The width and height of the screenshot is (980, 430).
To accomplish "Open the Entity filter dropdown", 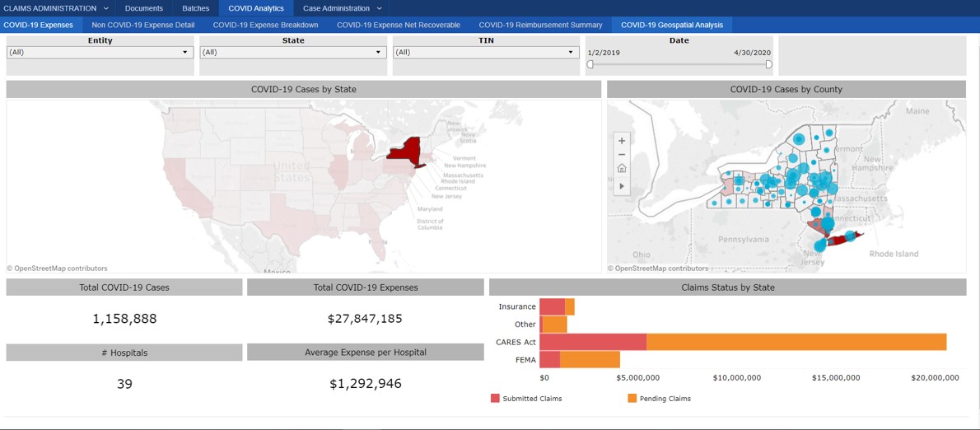I will tap(100, 53).
